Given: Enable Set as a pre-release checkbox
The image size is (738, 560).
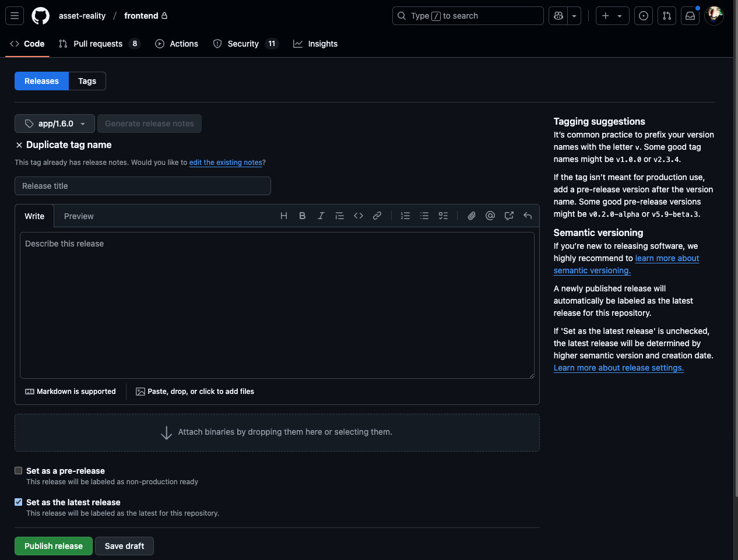Looking at the screenshot, I should (x=19, y=471).
